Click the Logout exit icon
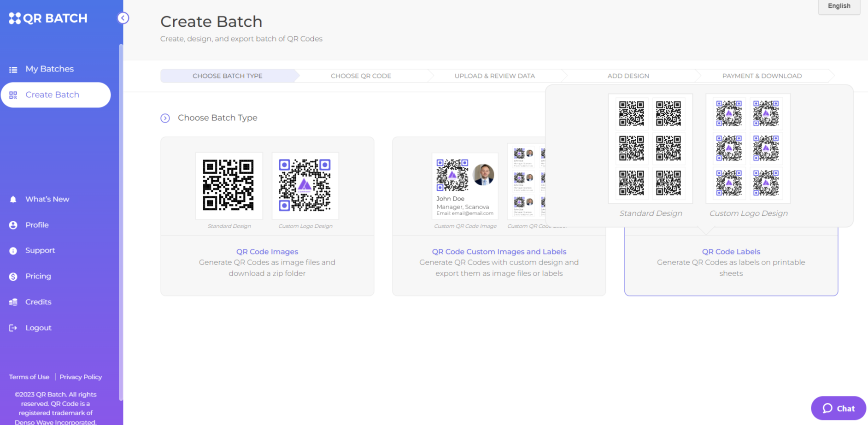 point(13,328)
